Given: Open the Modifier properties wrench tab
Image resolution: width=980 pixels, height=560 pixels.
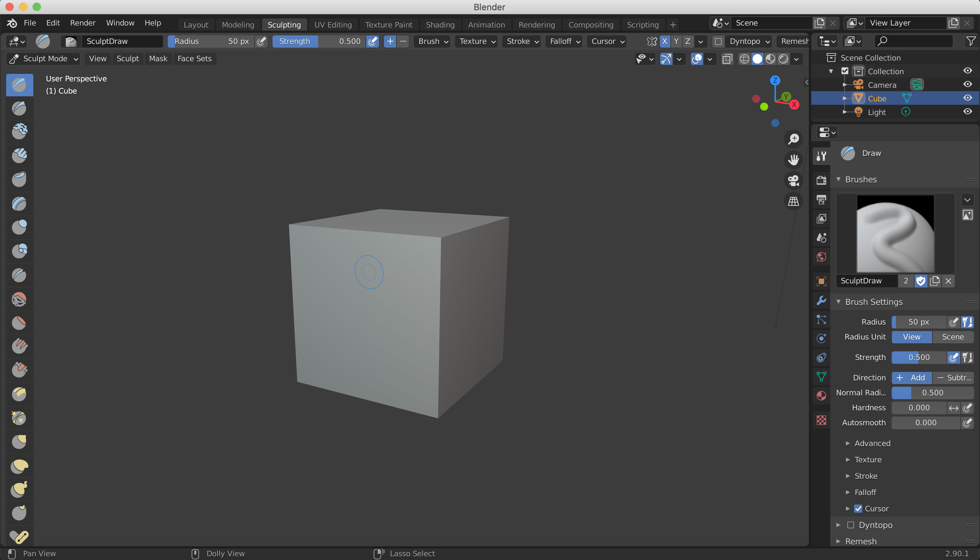Looking at the screenshot, I should (821, 300).
